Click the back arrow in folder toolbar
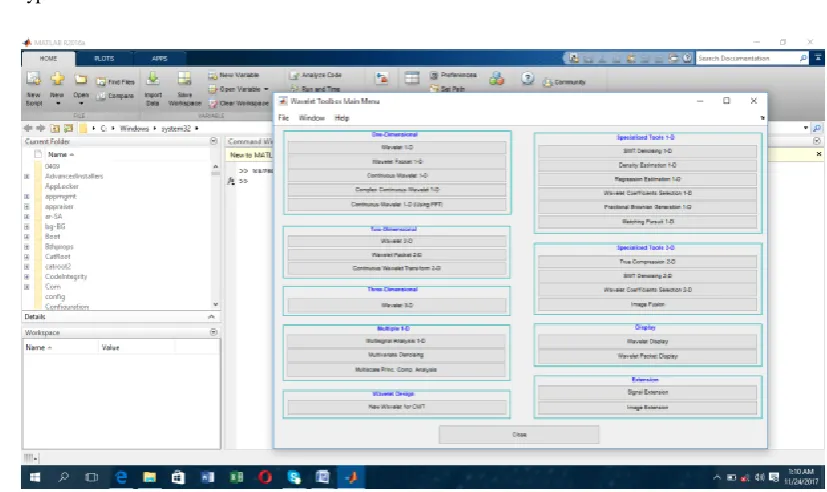The image size is (827, 492). pyautogui.click(x=28, y=128)
